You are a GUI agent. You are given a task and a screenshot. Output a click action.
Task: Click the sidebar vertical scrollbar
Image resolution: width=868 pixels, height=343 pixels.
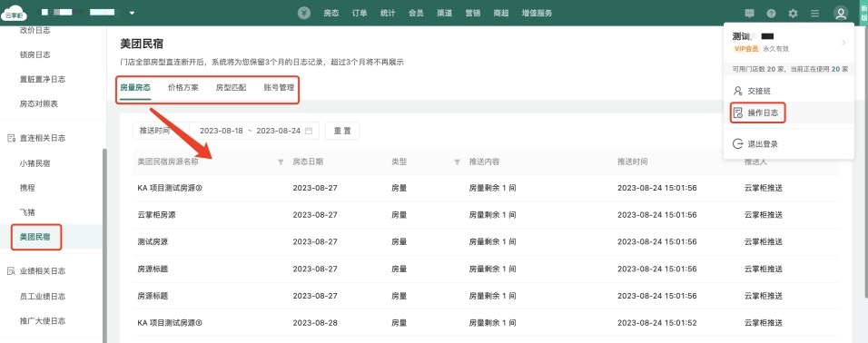click(x=104, y=243)
